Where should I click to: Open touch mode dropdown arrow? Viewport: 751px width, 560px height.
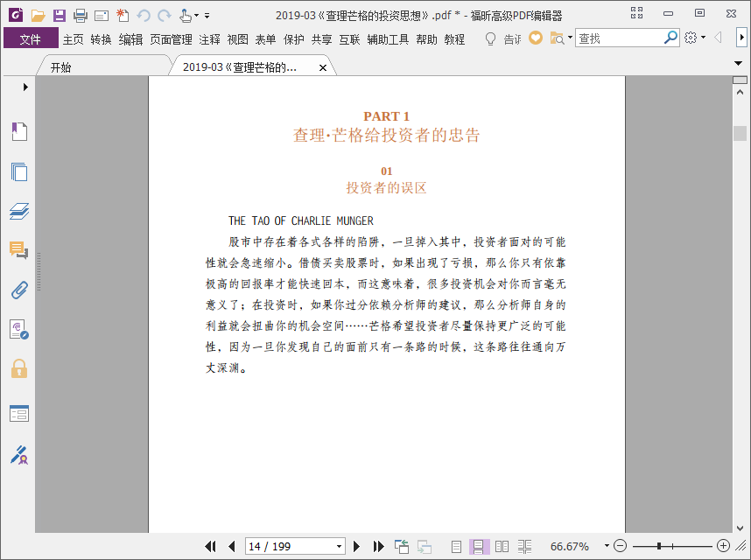tap(196, 16)
